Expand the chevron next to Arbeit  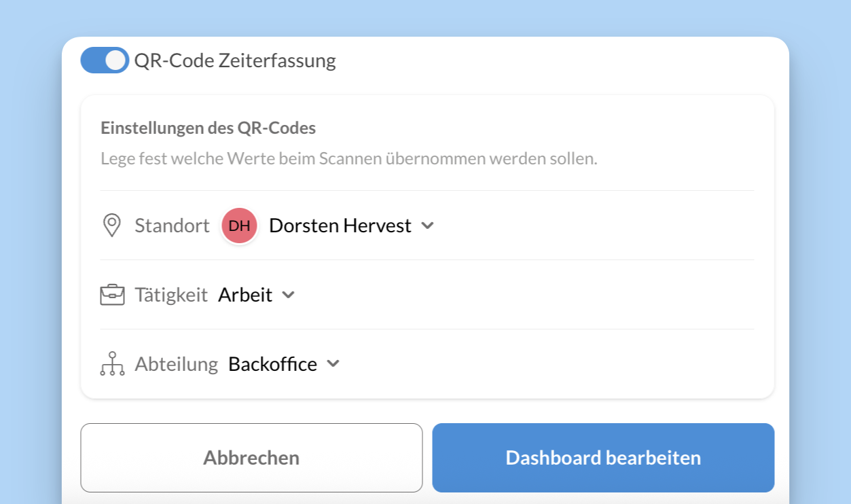289,295
